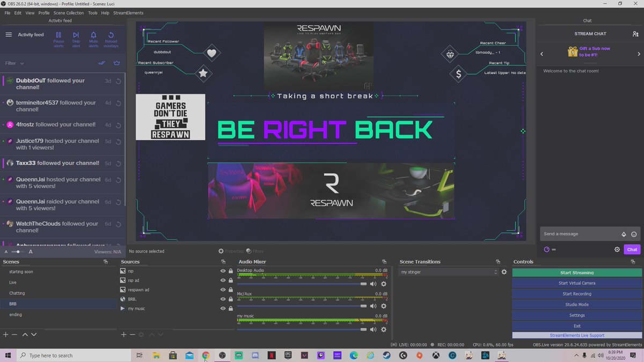Remove source with the minus icon
Image resolution: width=644 pixels, height=362 pixels.
(133, 334)
